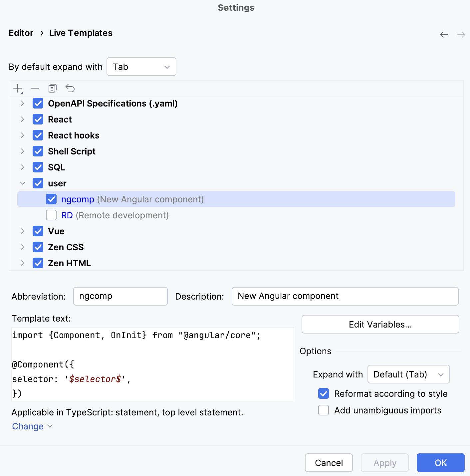Open the By default expand with dropdown
This screenshot has width=470, height=476.
point(141,67)
